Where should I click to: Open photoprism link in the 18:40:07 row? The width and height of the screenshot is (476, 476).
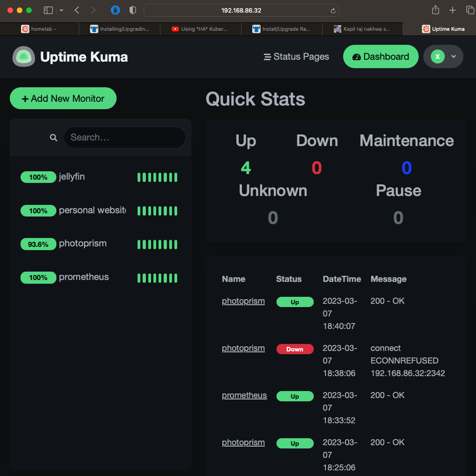pyautogui.click(x=243, y=301)
